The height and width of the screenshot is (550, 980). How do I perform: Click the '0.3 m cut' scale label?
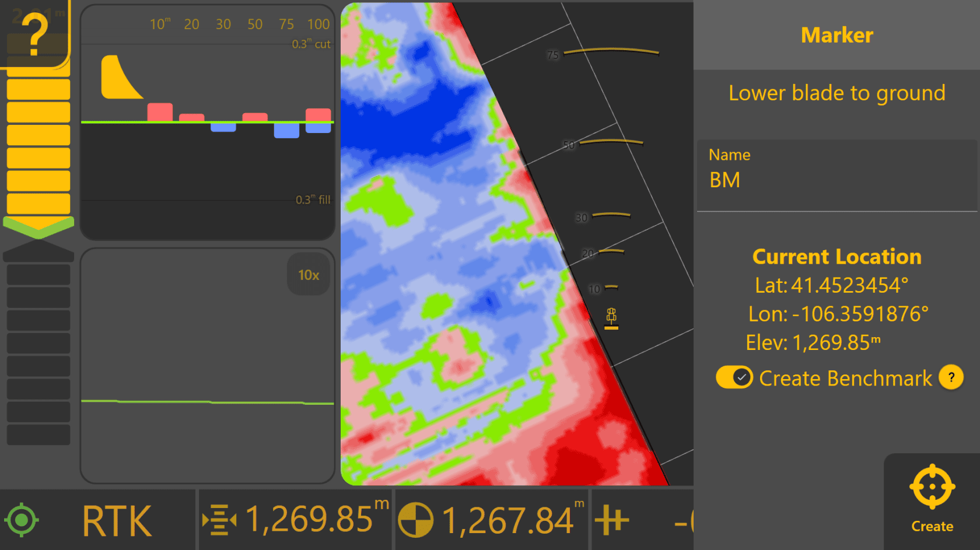pos(311,44)
